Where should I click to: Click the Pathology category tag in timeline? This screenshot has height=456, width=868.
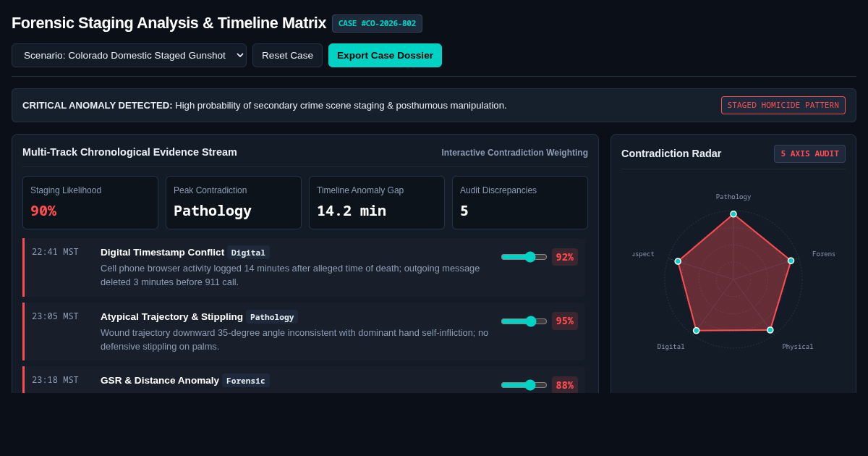[x=272, y=317]
